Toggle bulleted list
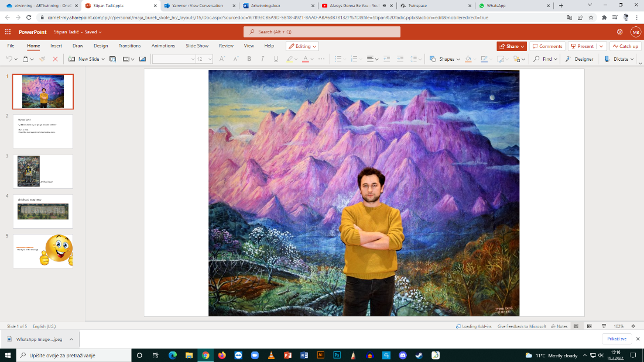The height and width of the screenshot is (362, 644). click(x=338, y=59)
